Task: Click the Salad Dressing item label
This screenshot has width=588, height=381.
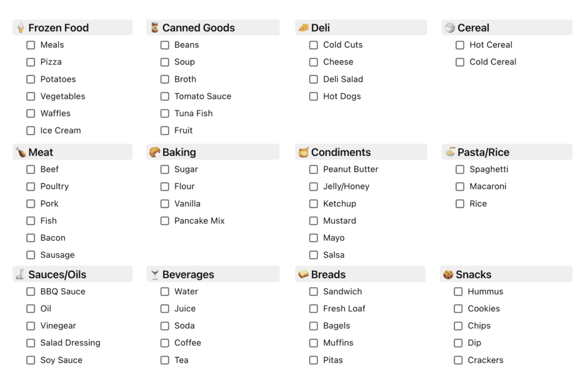Action: [x=71, y=342]
